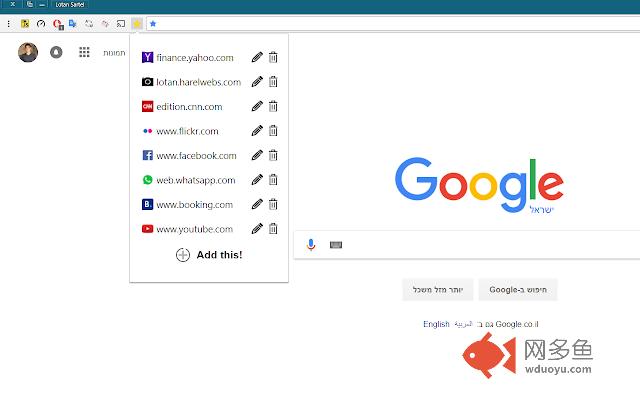Click the Hebrew Images link near apps grid
Viewport: 640px width, 400px height.
click(114, 53)
